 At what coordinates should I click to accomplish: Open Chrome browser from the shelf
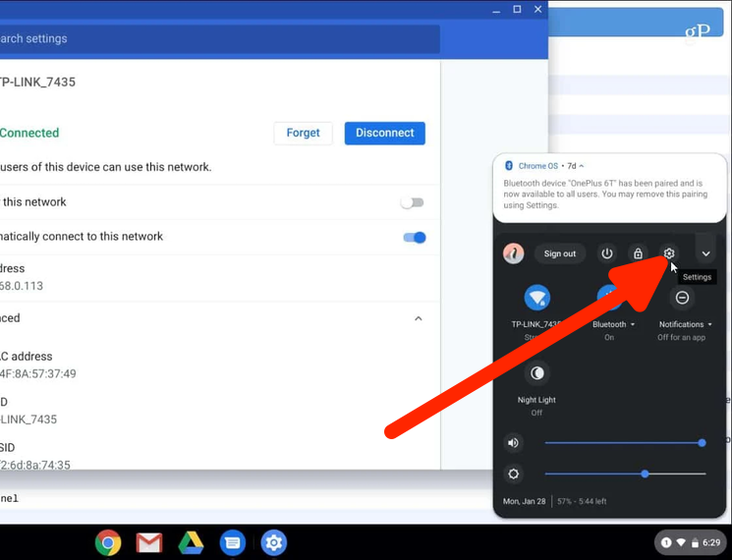coord(108,541)
